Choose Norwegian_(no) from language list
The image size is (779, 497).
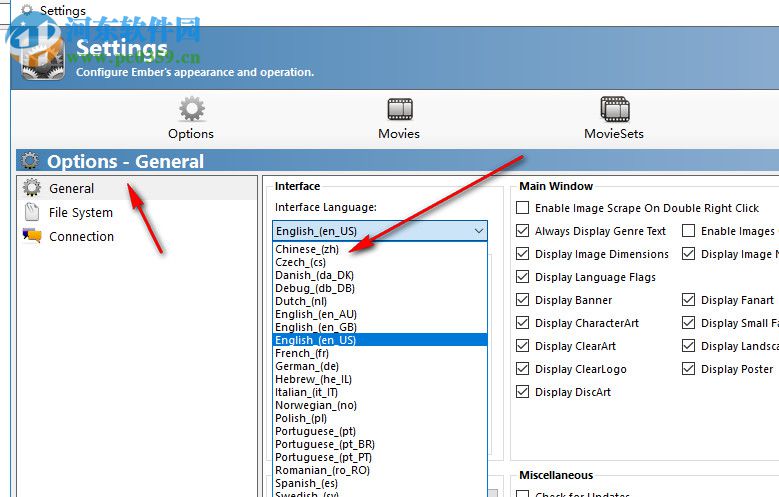(x=380, y=405)
